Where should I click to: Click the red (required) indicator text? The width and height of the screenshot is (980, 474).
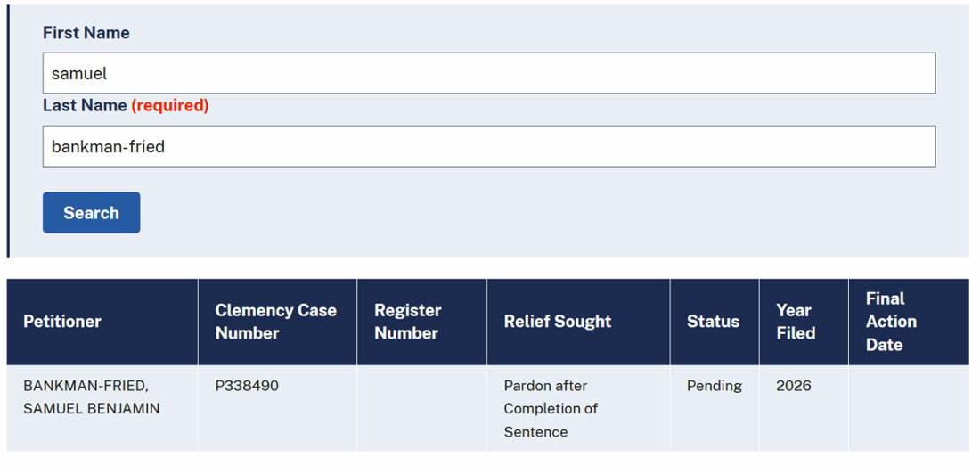[x=170, y=106]
